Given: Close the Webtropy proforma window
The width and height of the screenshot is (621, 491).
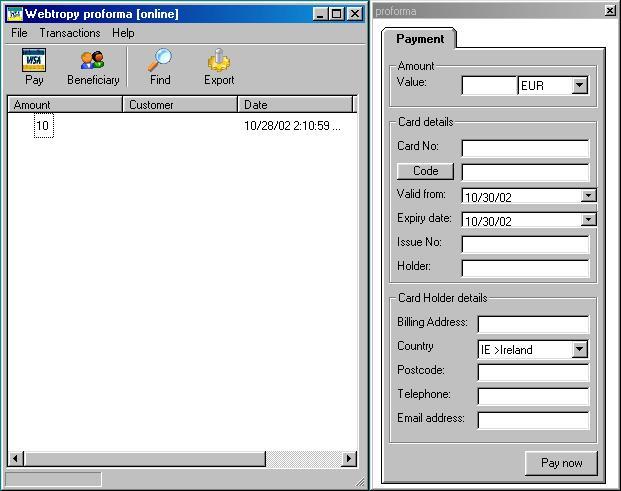Looking at the screenshot, I should 355,14.
